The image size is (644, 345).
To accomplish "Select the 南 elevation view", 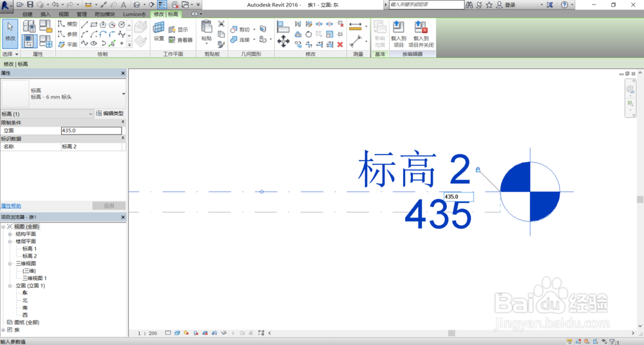I will [25, 308].
